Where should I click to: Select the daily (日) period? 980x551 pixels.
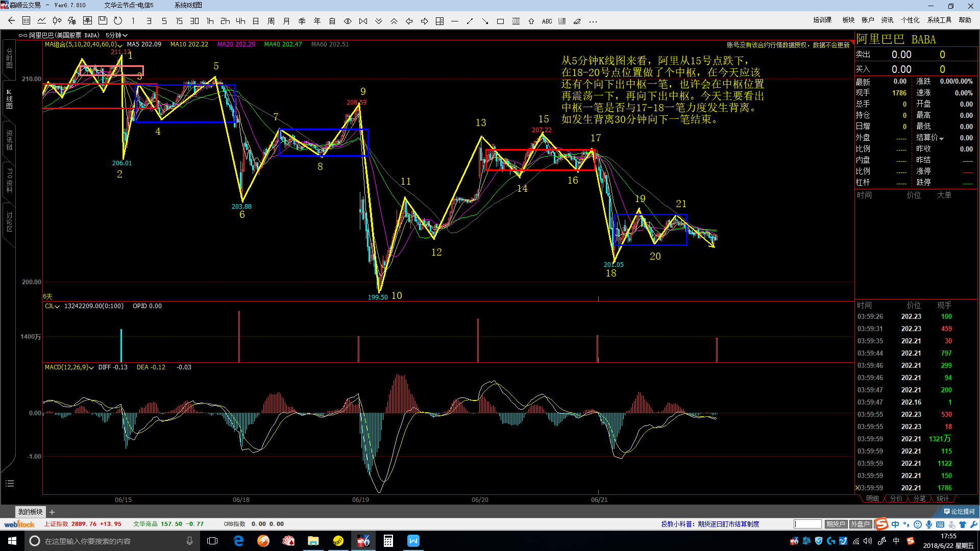click(256, 21)
